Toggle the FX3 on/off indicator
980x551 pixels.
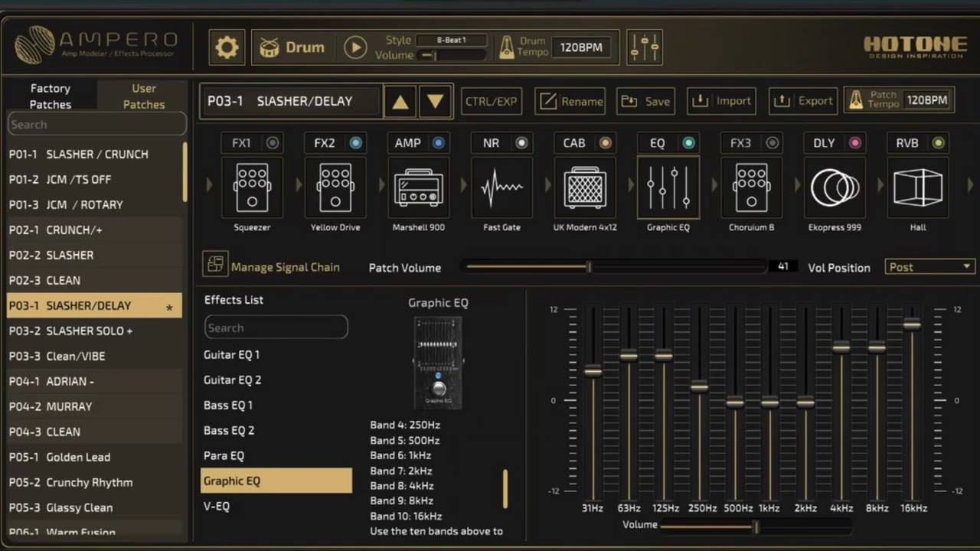[x=772, y=143]
